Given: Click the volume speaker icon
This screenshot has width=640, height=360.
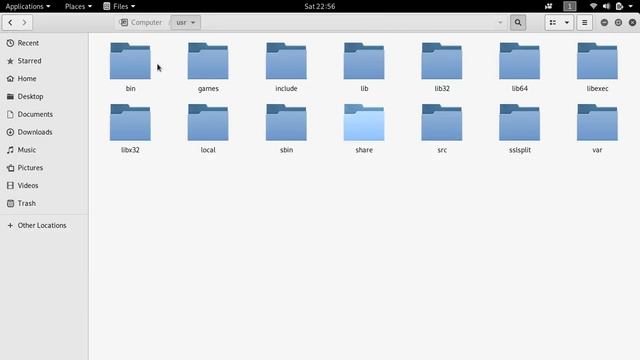Looking at the screenshot, I should tap(606, 6).
